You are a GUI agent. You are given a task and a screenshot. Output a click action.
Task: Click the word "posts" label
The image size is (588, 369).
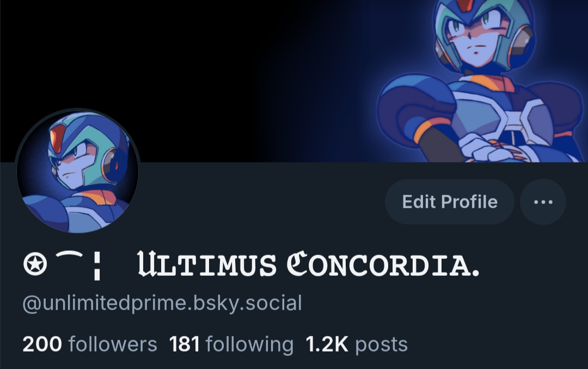[x=381, y=345]
